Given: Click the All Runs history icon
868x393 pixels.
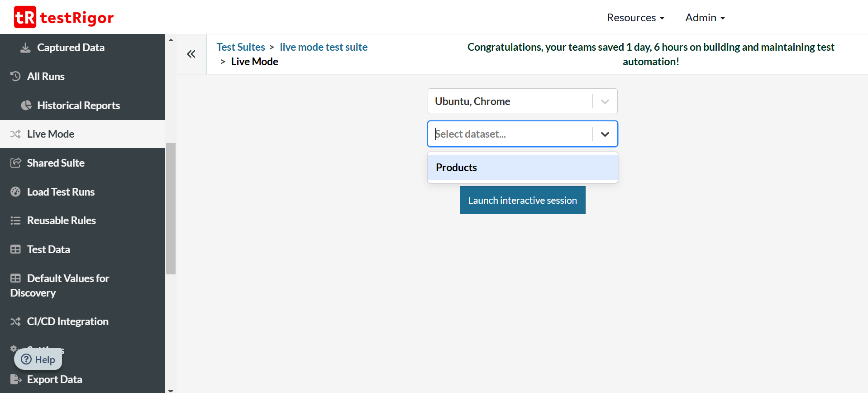Looking at the screenshot, I should coord(15,77).
